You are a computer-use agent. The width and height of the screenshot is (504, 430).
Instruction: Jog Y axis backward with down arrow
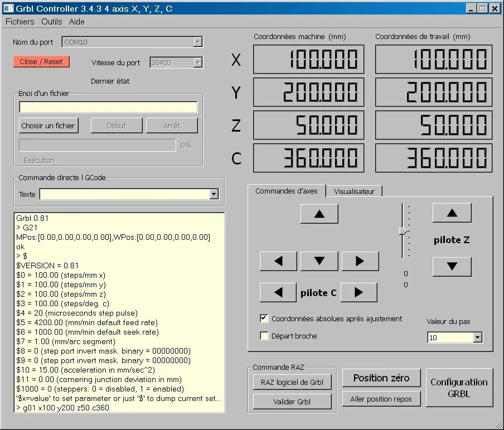click(x=319, y=261)
